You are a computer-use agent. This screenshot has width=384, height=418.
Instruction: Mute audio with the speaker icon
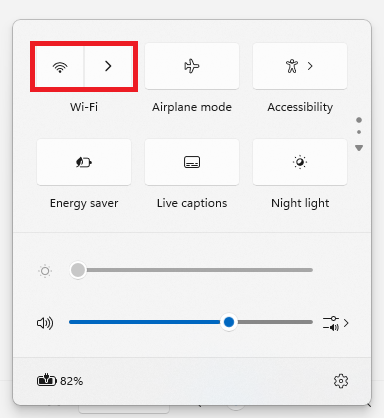coord(45,323)
